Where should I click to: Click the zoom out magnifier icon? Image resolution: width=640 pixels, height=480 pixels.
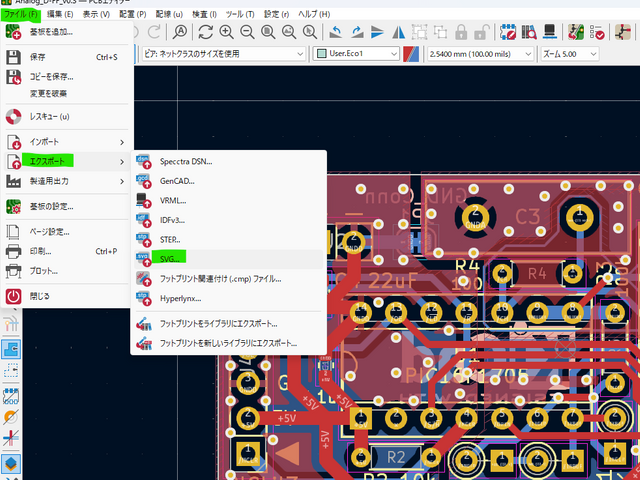click(x=247, y=31)
